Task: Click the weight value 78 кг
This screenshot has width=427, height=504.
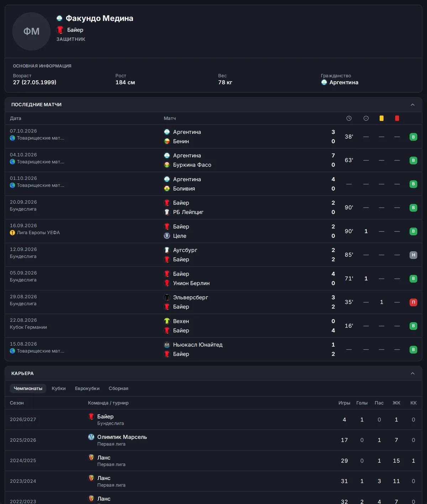Action: pos(225,82)
